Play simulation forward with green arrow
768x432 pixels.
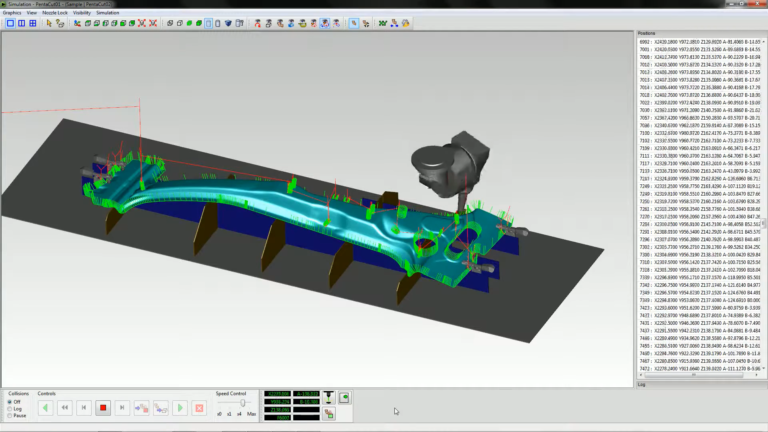point(180,408)
